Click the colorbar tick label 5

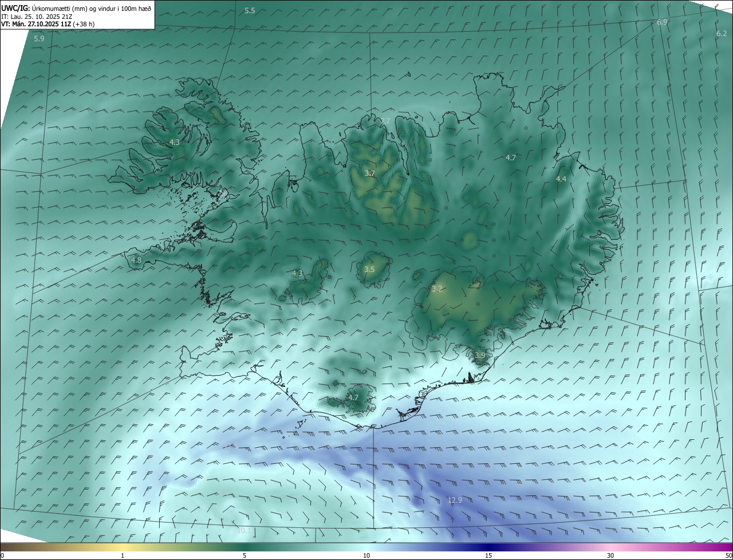[x=245, y=555]
